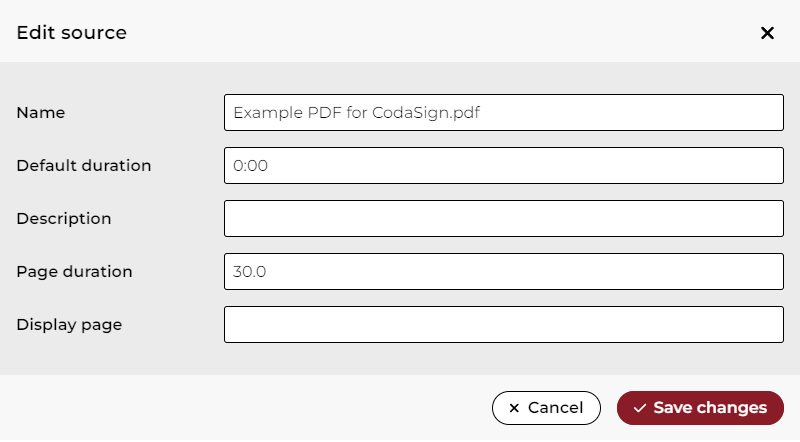
Task: Close the Edit source dialog via X
Action: click(x=767, y=33)
